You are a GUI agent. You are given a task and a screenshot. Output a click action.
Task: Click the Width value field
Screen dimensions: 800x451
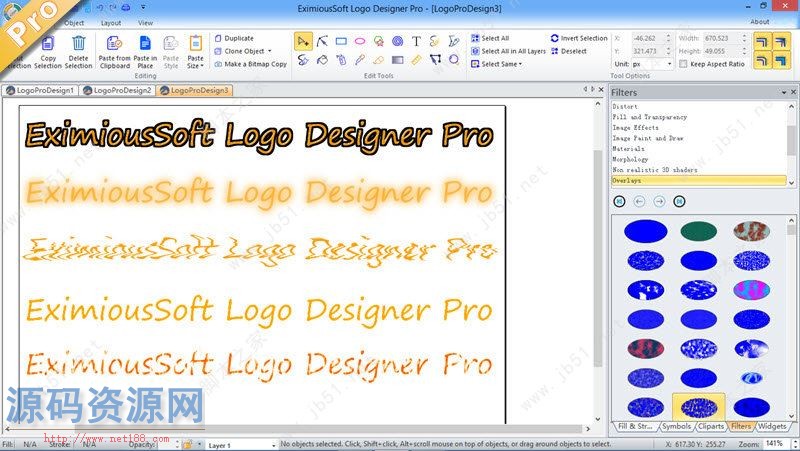pyautogui.click(x=722, y=38)
